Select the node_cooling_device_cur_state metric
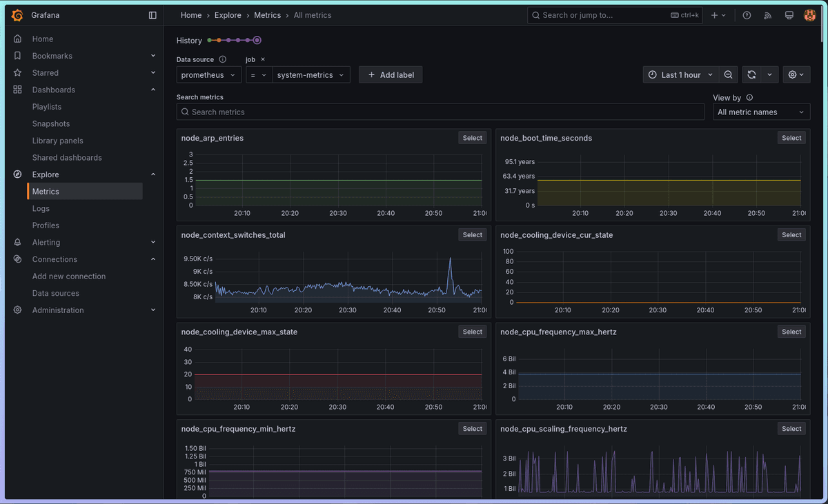 (791, 235)
